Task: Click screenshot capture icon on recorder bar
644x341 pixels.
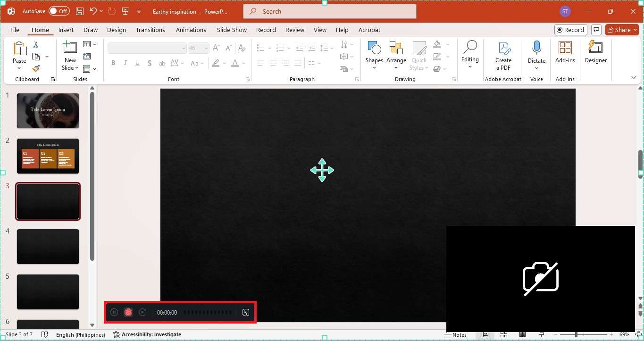Action: tap(245, 312)
